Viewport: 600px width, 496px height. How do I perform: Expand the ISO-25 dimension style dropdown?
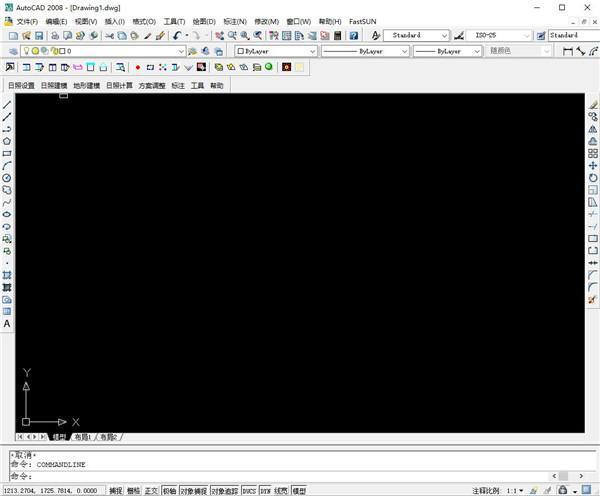tap(499, 35)
